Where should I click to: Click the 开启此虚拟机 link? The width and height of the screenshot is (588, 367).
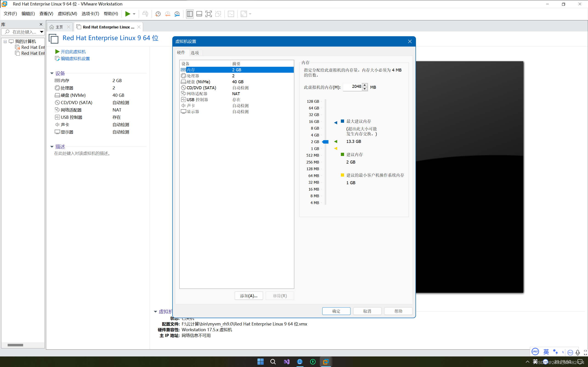tap(73, 52)
